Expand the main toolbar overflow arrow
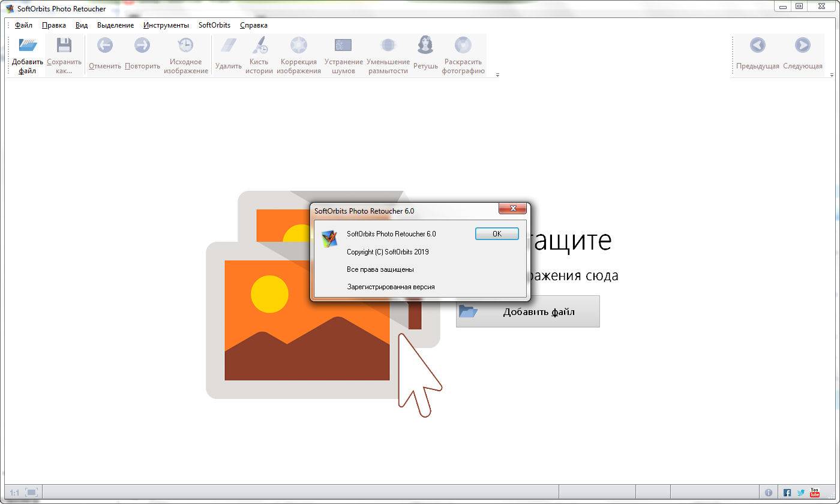This screenshot has height=504, width=840. pos(497,75)
